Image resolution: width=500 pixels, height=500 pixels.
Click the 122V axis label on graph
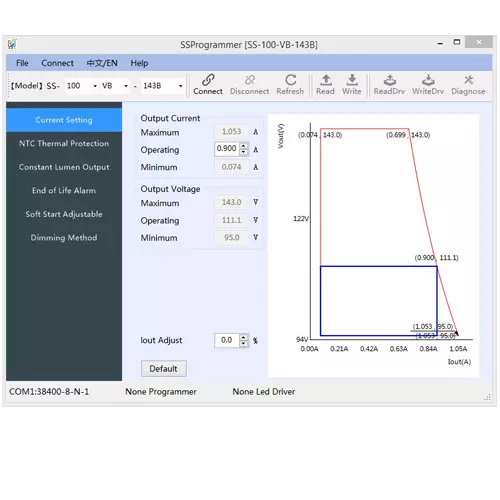click(301, 219)
